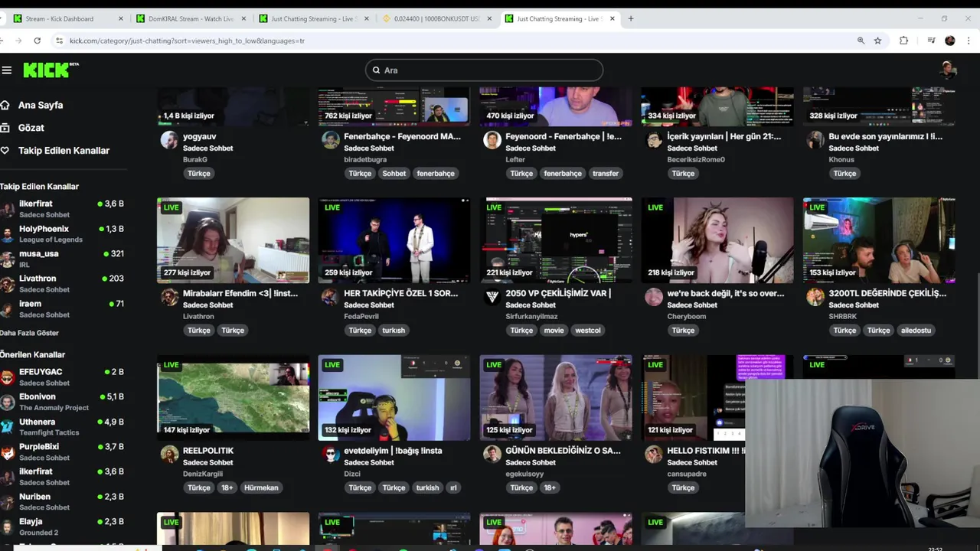Select the movie tag under Sirfurkanyilmaz

554,331
